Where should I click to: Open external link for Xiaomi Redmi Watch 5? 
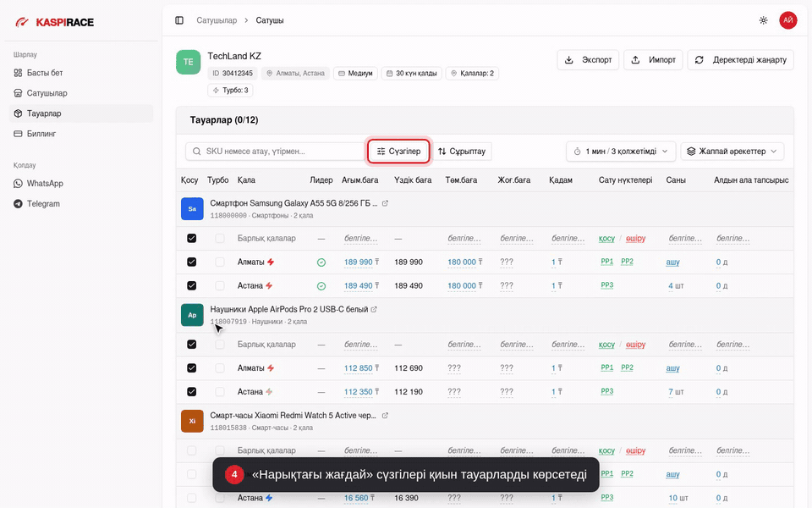pyautogui.click(x=385, y=415)
